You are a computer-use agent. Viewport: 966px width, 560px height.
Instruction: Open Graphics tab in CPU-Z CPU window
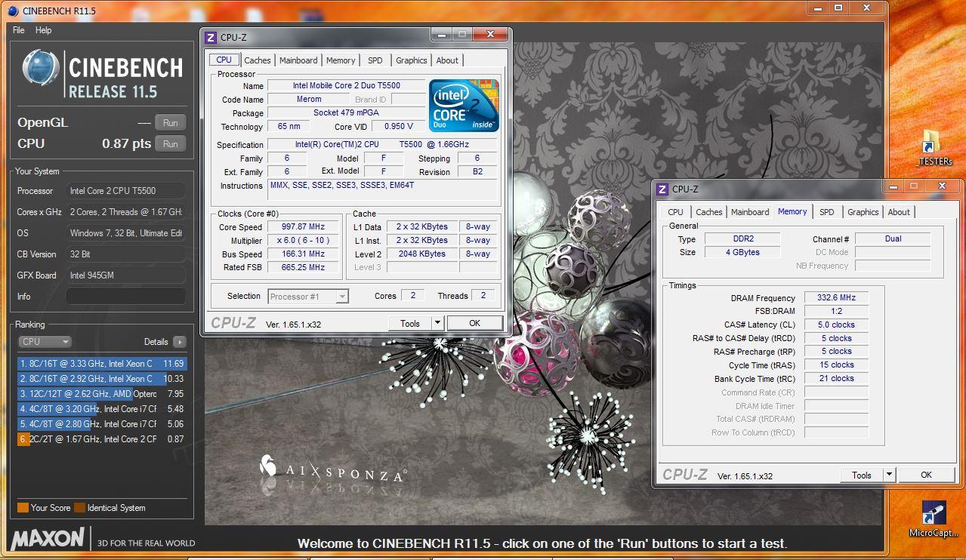point(411,60)
